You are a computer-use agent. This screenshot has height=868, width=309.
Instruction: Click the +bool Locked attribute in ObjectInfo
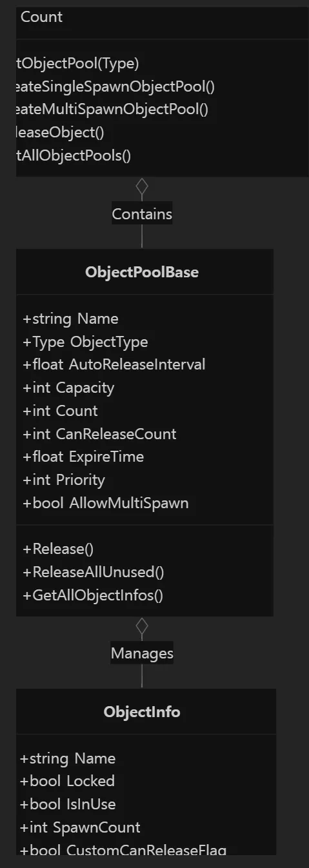pos(67,781)
